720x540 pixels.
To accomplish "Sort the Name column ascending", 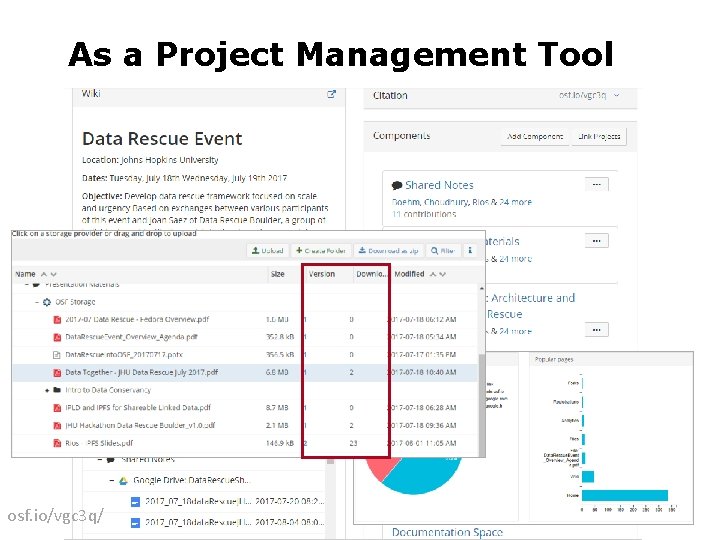I will [44, 274].
